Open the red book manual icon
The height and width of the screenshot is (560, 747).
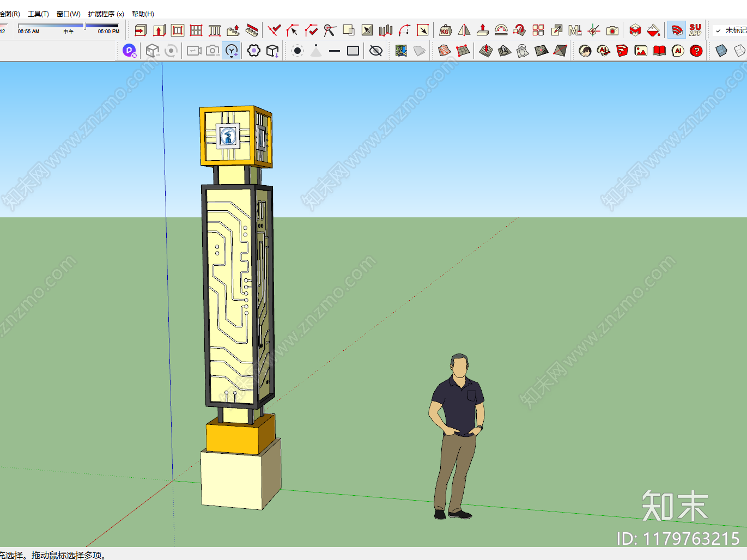click(x=659, y=51)
